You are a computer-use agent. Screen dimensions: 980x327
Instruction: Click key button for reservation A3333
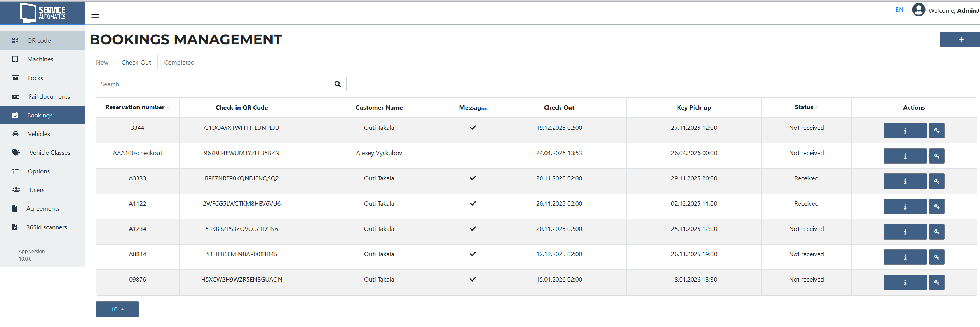point(936,181)
